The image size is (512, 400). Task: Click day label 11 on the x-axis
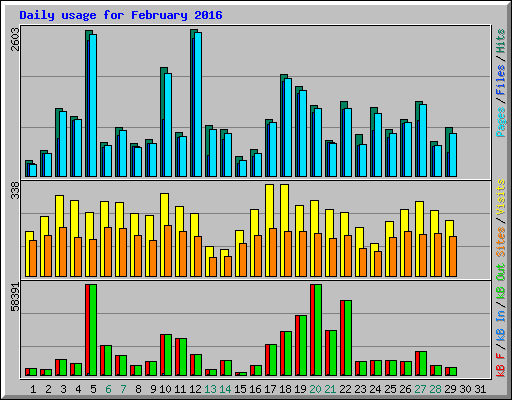pyautogui.click(x=180, y=389)
